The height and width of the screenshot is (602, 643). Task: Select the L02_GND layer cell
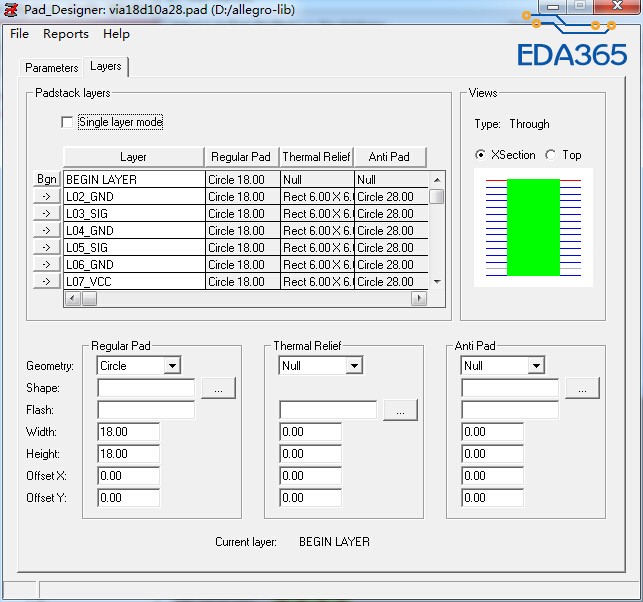pyautogui.click(x=134, y=197)
